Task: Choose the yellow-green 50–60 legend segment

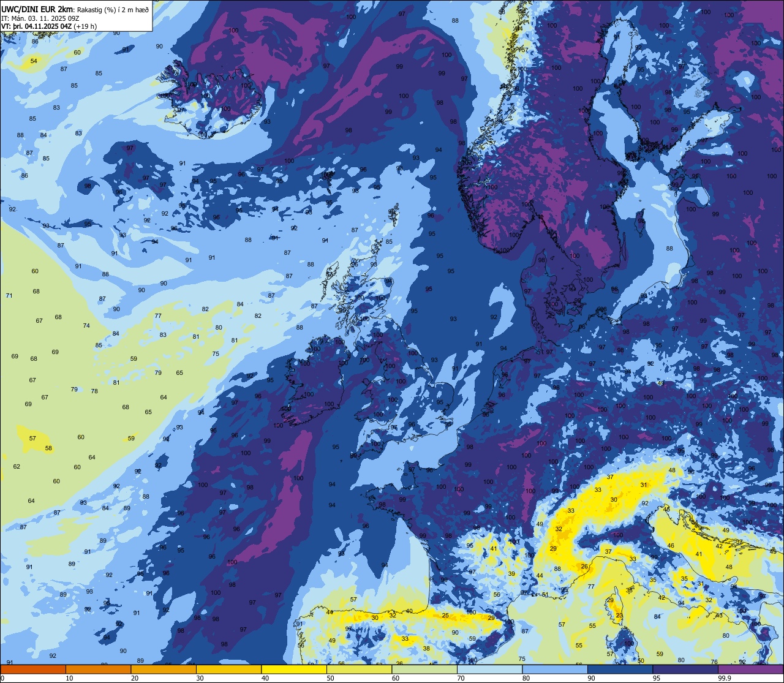Action: (x=359, y=669)
